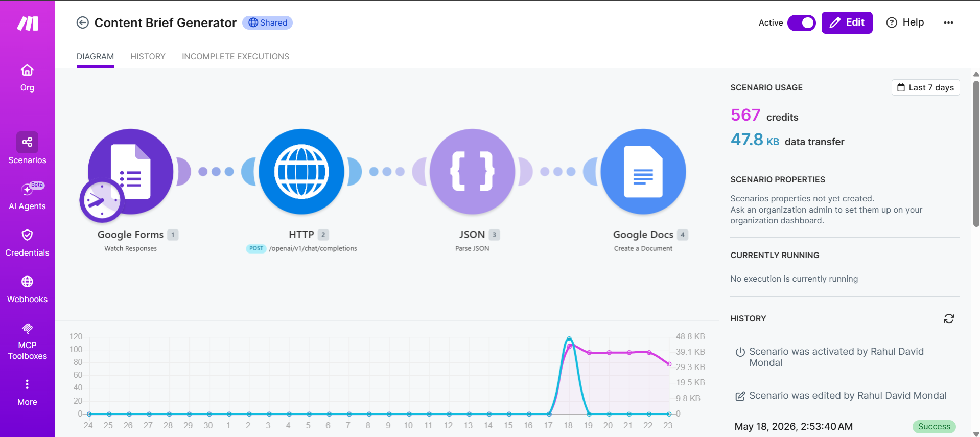Click the Watch Responses label
The height and width of the screenshot is (437, 980).
click(x=131, y=248)
